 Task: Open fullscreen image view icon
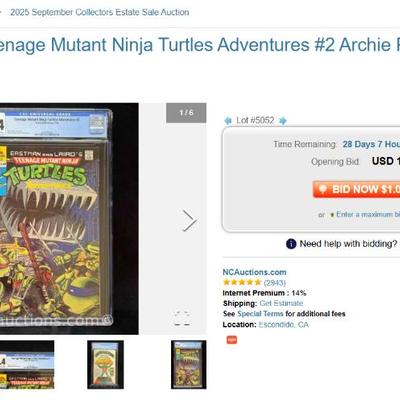pos(182,319)
